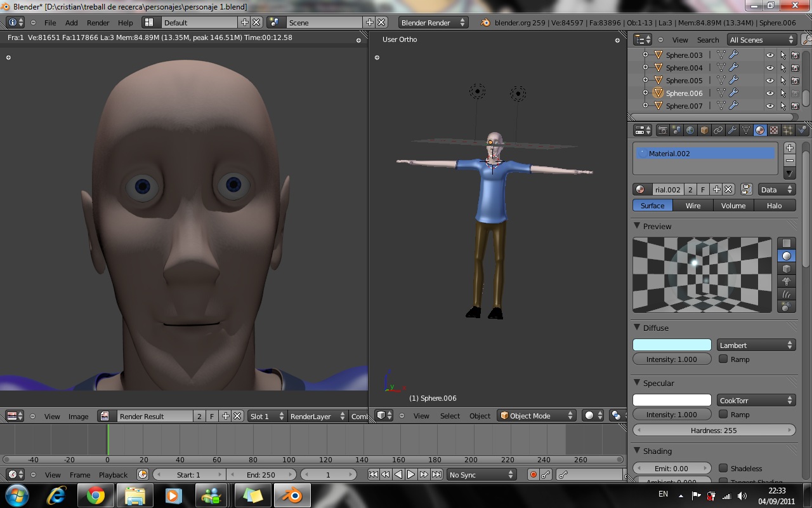Open the Add menu
This screenshot has width=812, height=508.
coord(72,22)
